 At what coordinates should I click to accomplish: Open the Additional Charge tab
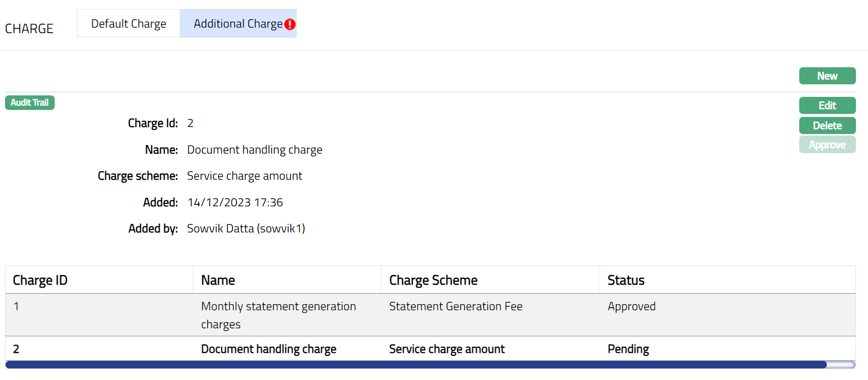pyautogui.click(x=237, y=24)
